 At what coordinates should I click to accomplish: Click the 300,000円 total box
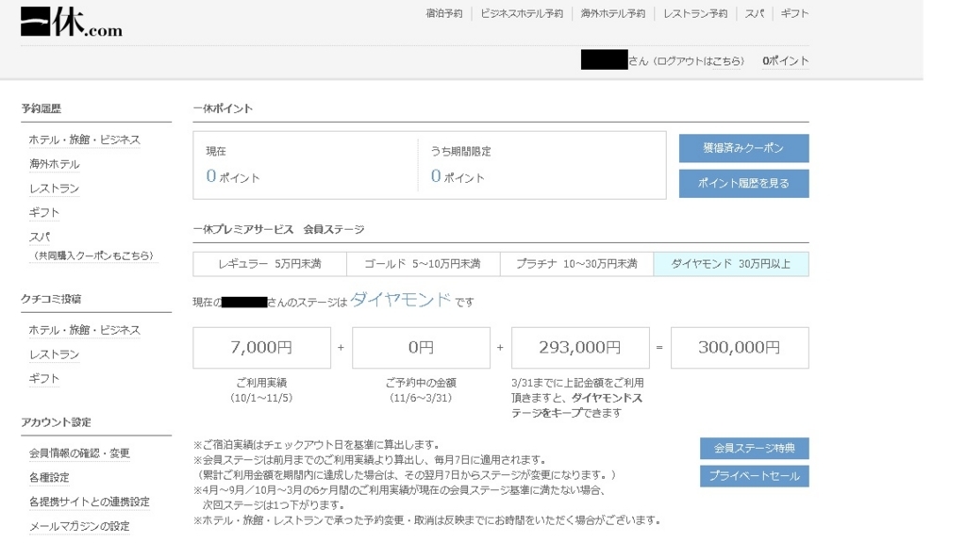point(740,348)
